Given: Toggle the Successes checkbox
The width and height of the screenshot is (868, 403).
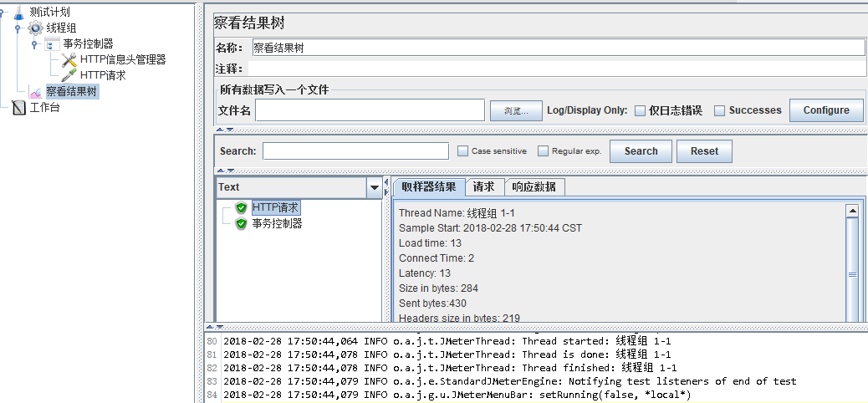Looking at the screenshot, I should click(x=720, y=110).
